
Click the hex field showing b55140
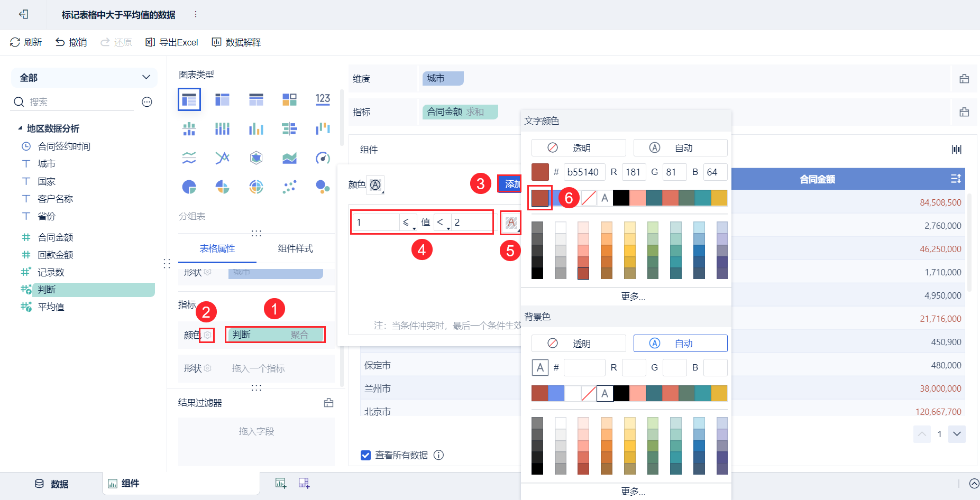pos(584,172)
